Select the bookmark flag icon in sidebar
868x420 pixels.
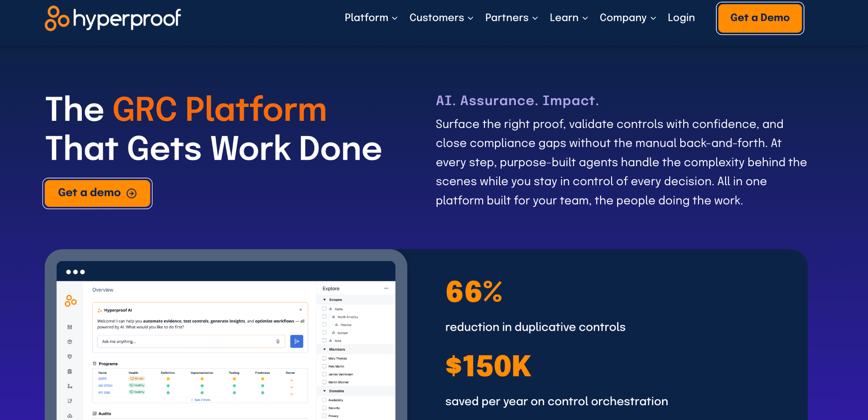(x=70, y=401)
